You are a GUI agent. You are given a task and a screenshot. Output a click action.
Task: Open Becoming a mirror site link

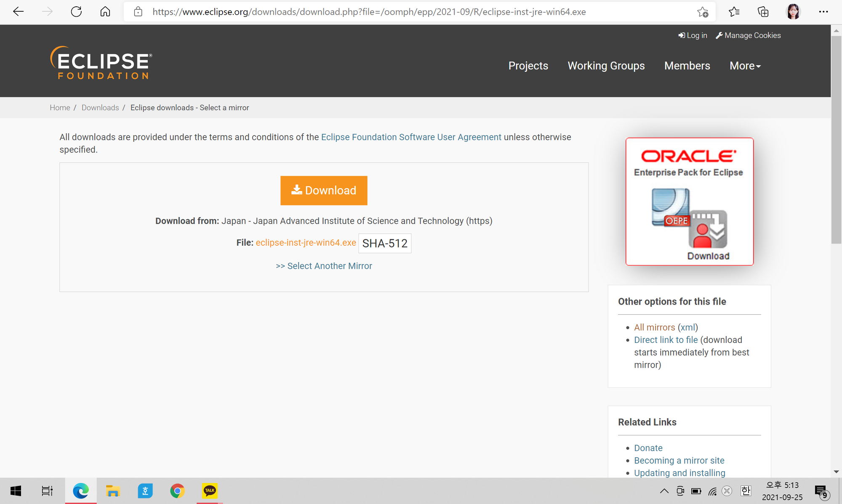pos(679,461)
